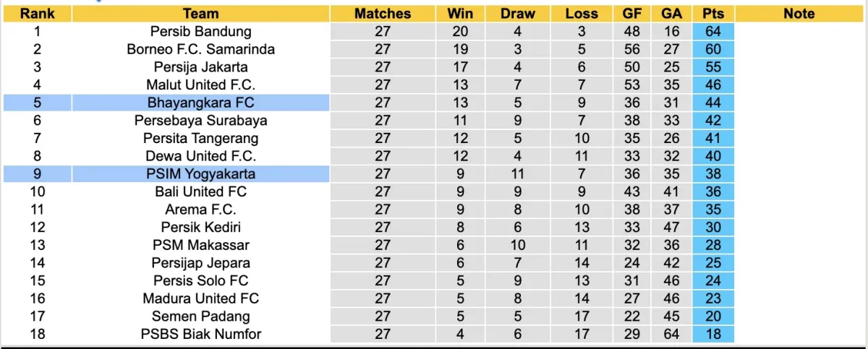
Task: Click highlighted rank 5 cell
Action: [37, 103]
